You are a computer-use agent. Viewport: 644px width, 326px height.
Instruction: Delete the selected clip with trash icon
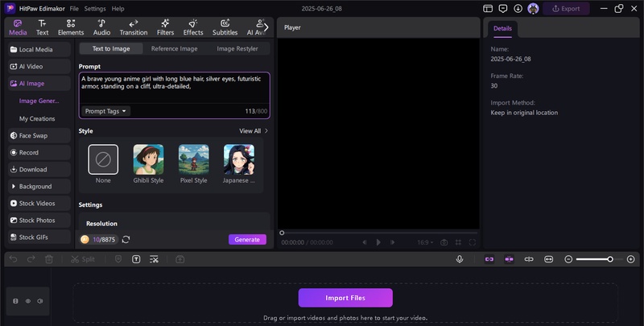click(x=49, y=259)
